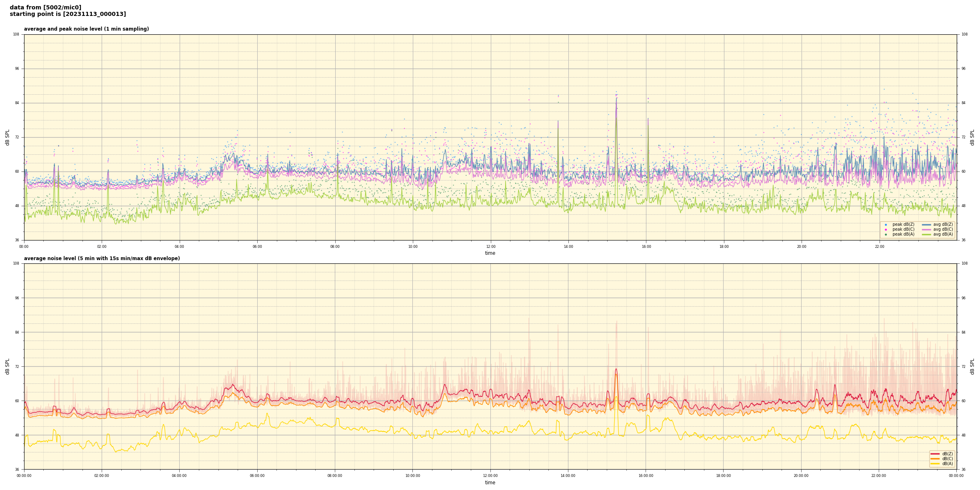Click the 'time' x-axis label under top chart
Screen dimensions: 980x490
tap(490, 253)
